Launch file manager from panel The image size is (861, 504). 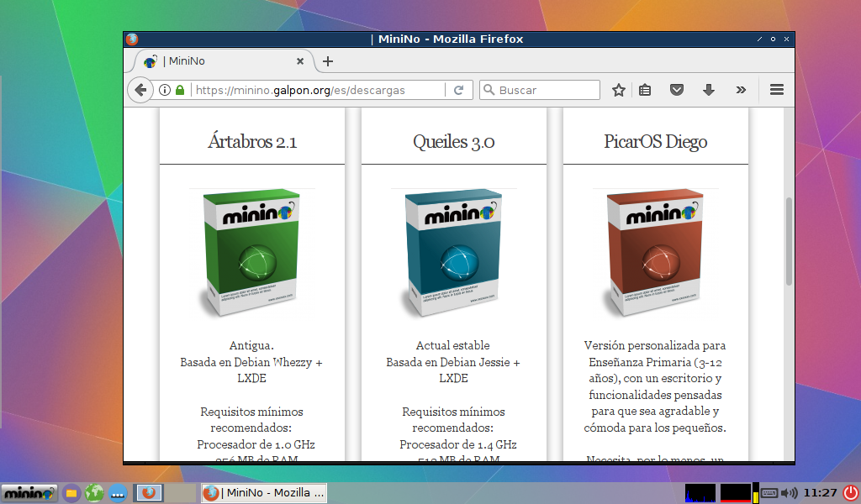click(x=71, y=493)
